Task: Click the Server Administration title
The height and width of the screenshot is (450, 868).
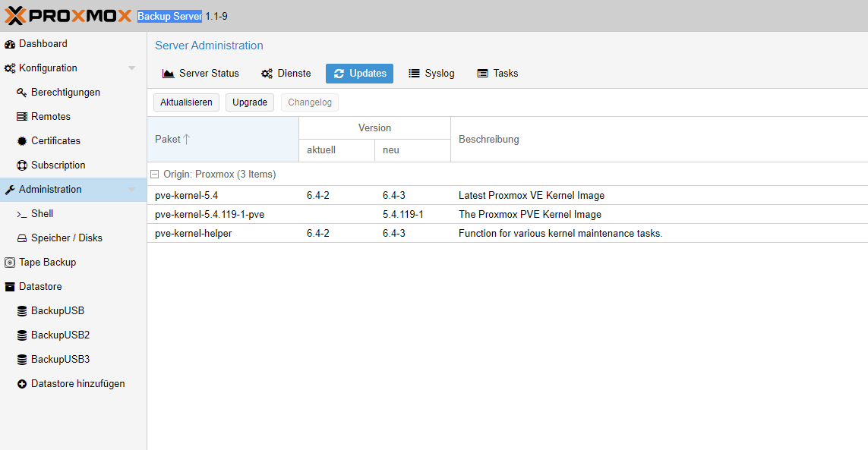Action: [209, 46]
